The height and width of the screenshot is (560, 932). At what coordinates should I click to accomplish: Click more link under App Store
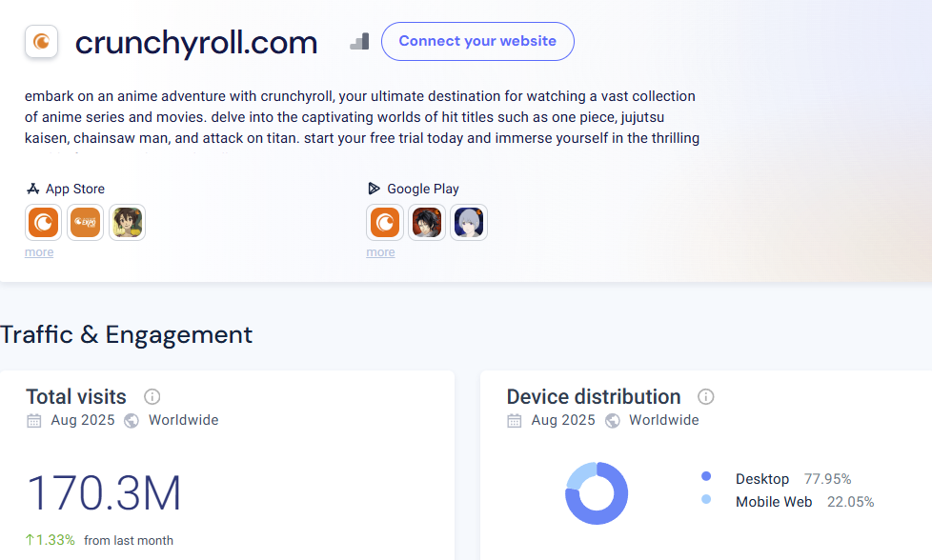[39, 252]
